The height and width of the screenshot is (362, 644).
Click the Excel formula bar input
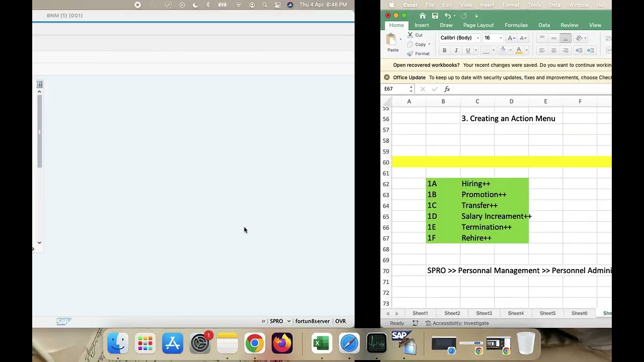[532, 89]
